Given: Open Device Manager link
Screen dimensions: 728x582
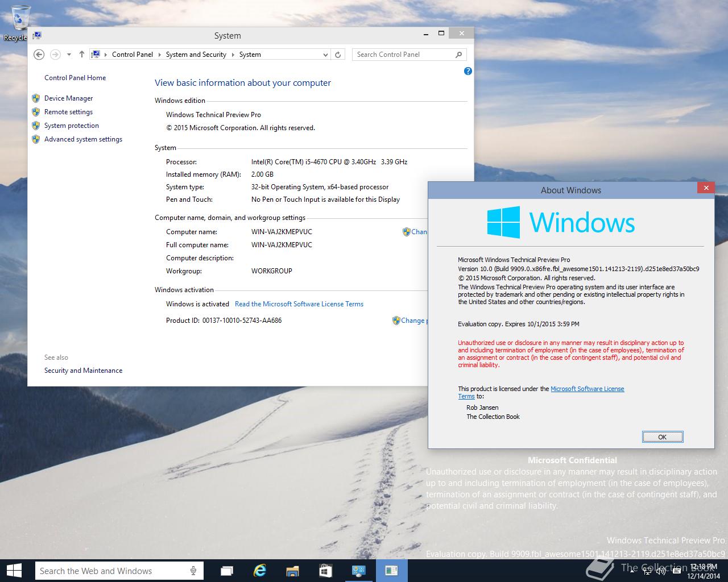Looking at the screenshot, I should pos(68,98).
